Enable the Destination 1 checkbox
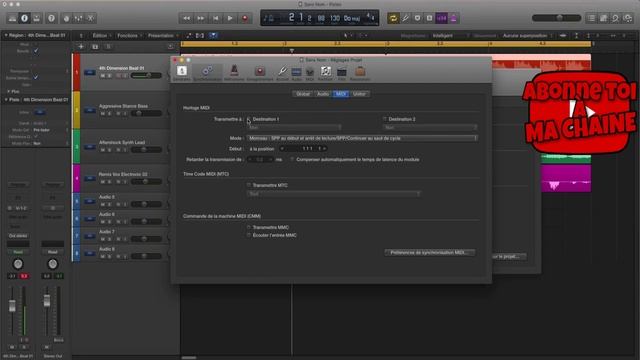The height and width of the screenshot is (360, 640). pos(249,119)
